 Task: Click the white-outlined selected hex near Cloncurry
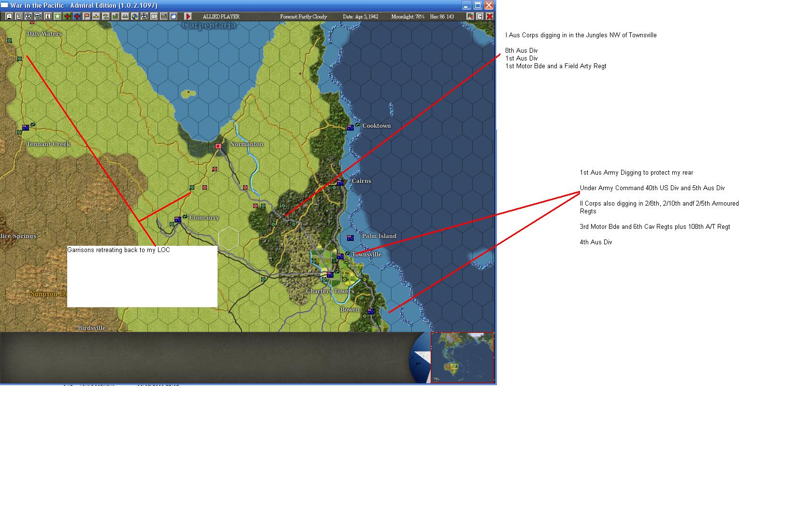tap(228, 238)
